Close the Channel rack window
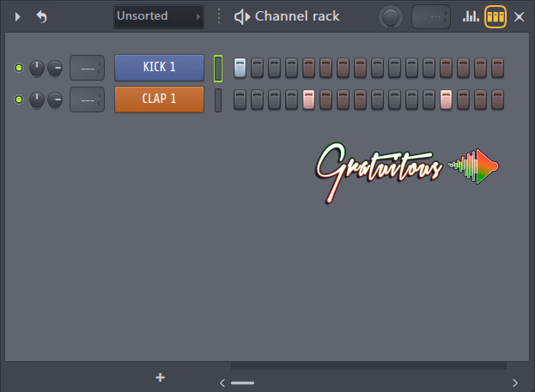The image size is (535, 392). (519, 16)
